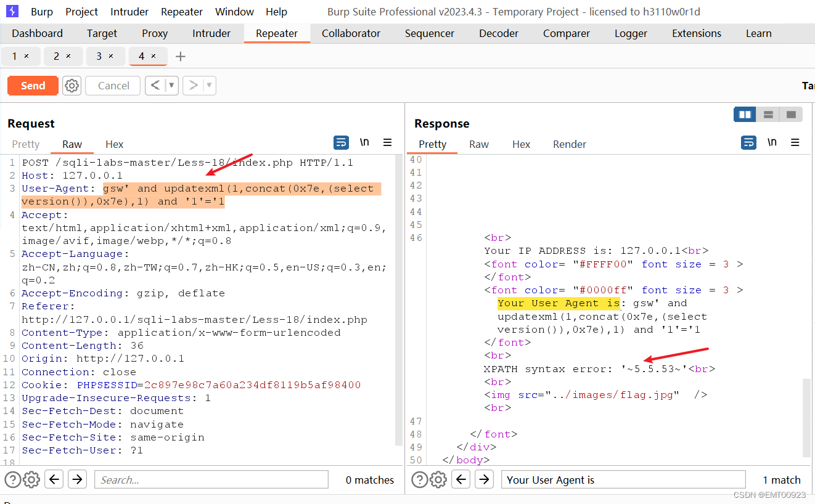Select top-bottom layout view
The image size is (815, 504).
[x=768, y=115]
